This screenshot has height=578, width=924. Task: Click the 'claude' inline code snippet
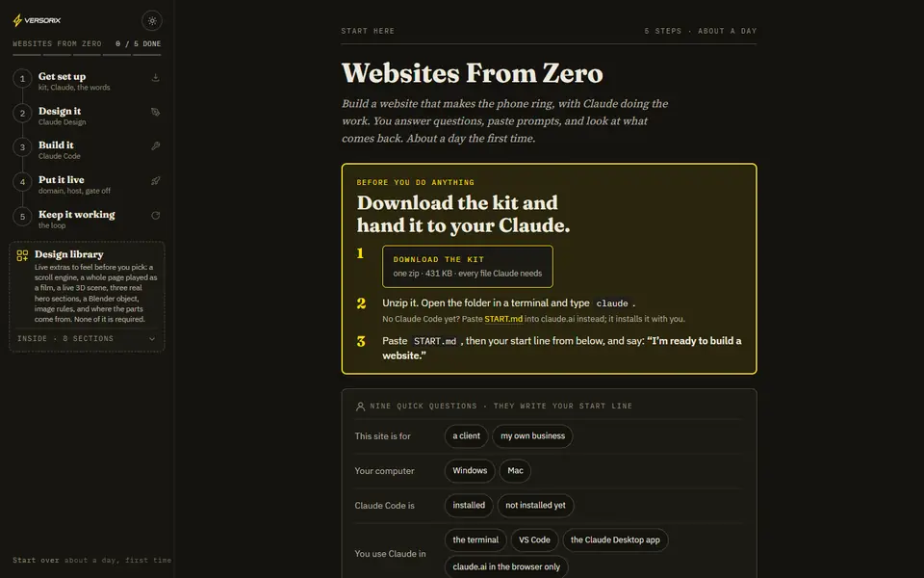coord(612,303)
